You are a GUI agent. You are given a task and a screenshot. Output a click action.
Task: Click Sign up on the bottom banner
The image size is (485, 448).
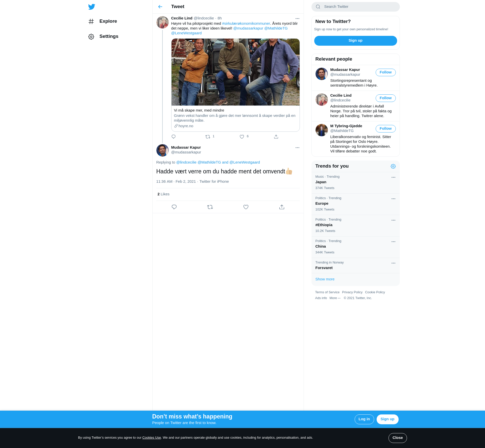coord(387,419)
